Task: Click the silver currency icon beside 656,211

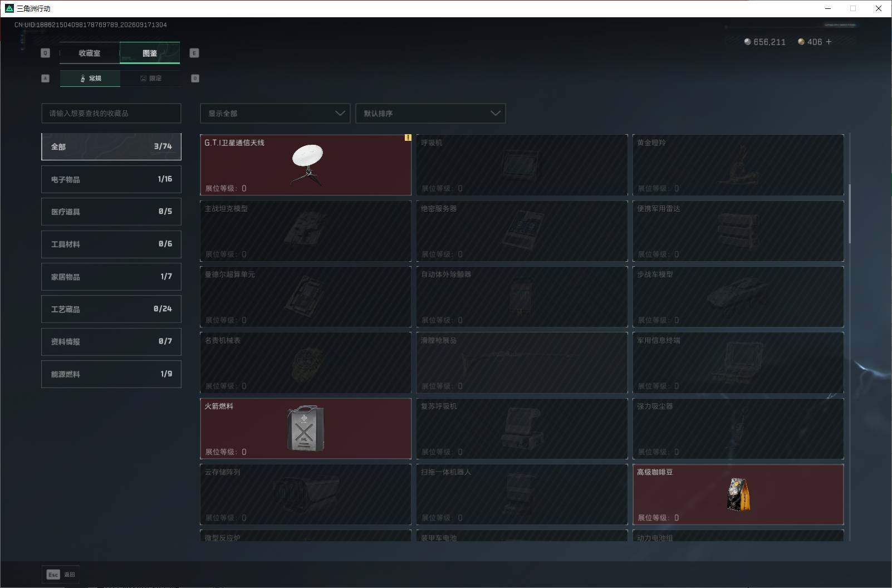Action: click(747, 42)
